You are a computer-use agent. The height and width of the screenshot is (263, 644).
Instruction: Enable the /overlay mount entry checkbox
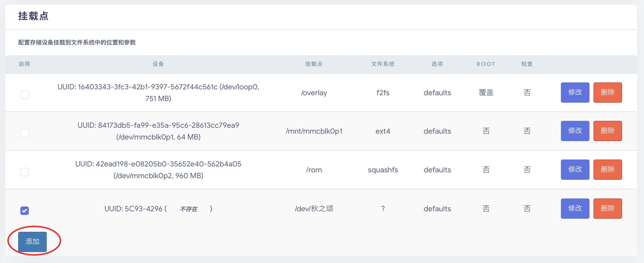[x=24, y=94]
